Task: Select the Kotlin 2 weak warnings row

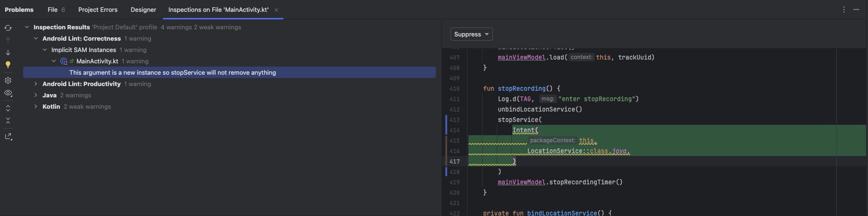Action: tap(229, 106)
